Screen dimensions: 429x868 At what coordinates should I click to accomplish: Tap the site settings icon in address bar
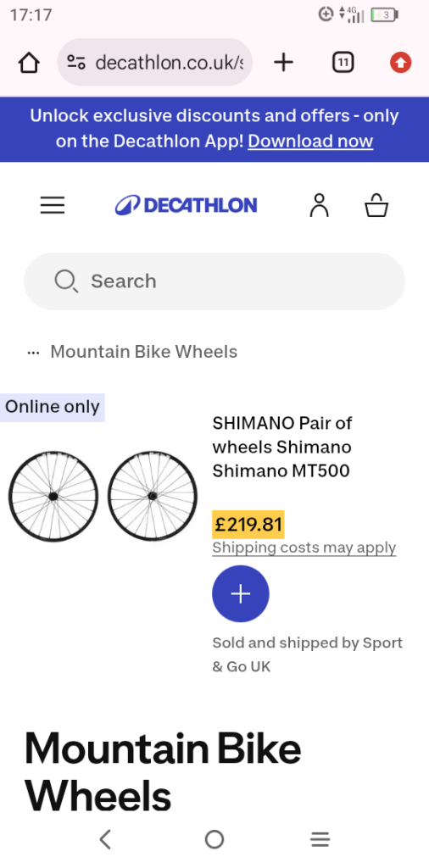(76, 63)
